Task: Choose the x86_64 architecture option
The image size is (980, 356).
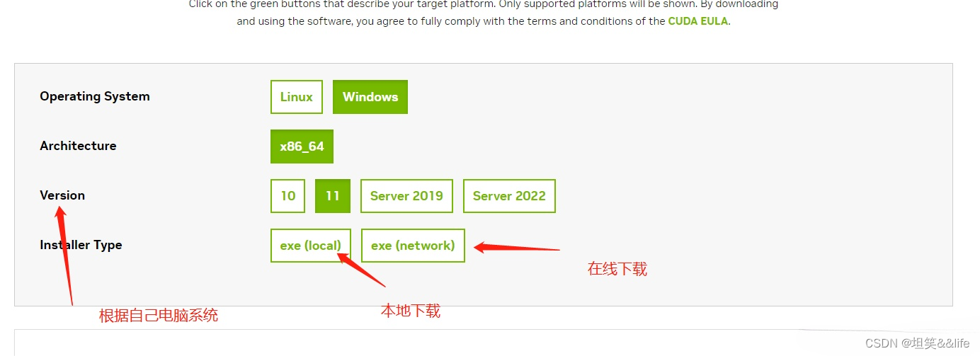Action: tap(302, 147)
